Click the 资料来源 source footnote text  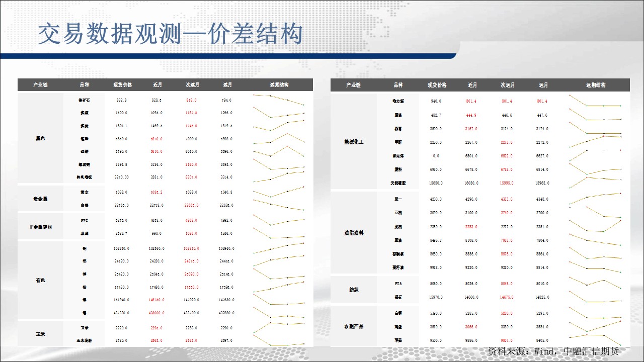[552, 351]
